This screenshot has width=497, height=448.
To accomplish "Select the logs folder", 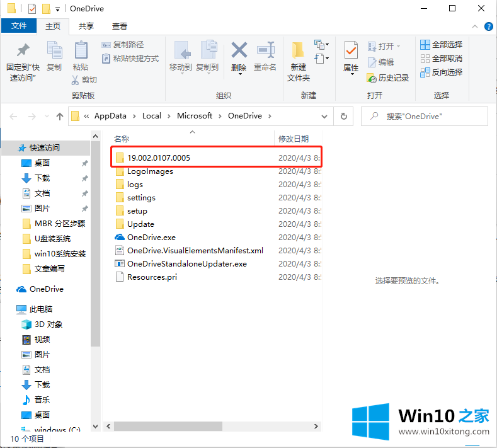I will click(x=216, y=185).
